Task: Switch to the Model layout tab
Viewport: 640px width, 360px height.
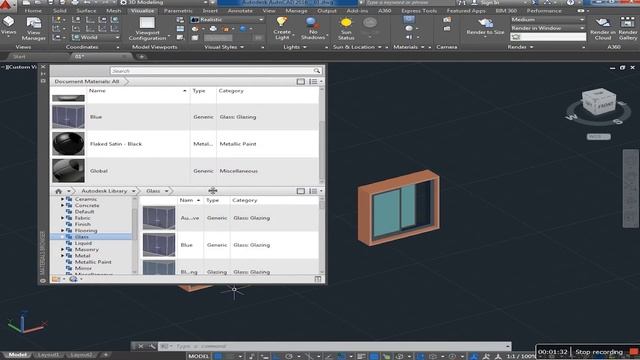Action: click(17, 355)
